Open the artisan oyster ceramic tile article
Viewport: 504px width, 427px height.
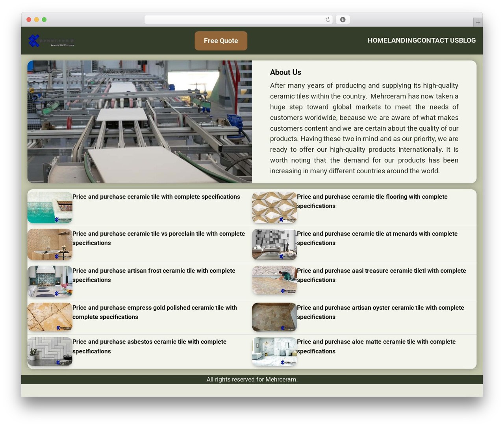pos(380,312)
